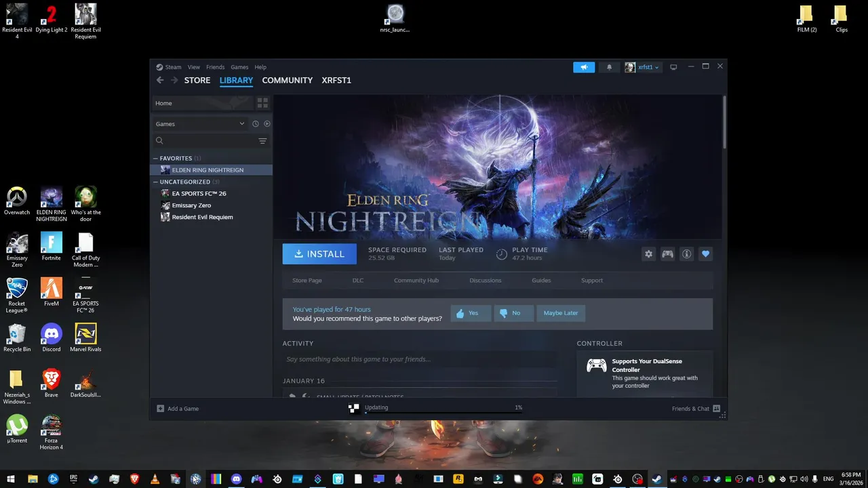Click the Updating download progress bar
Screen dimensions: 868x488
[443, 412]
